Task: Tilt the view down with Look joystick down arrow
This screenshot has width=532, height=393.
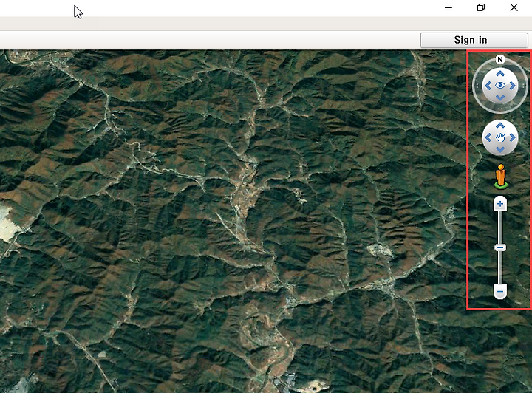Action: click(x=500, y=98)
